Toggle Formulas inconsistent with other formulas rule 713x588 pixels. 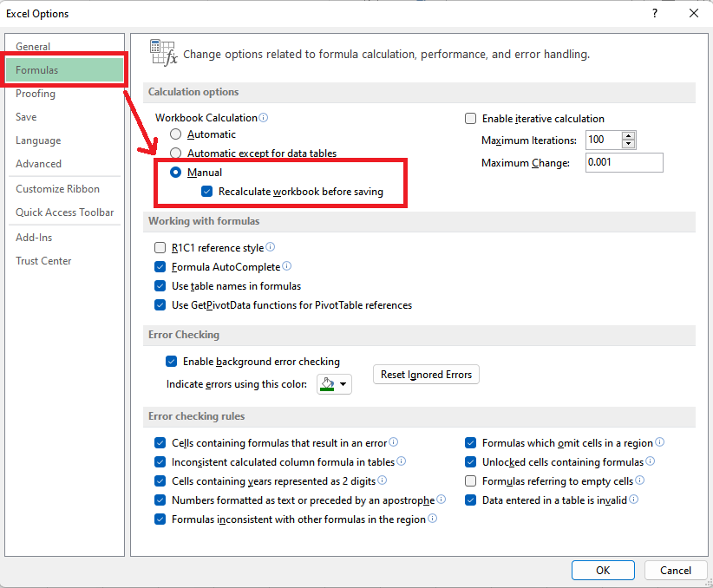pyautogui.click(x=160, y=519)
